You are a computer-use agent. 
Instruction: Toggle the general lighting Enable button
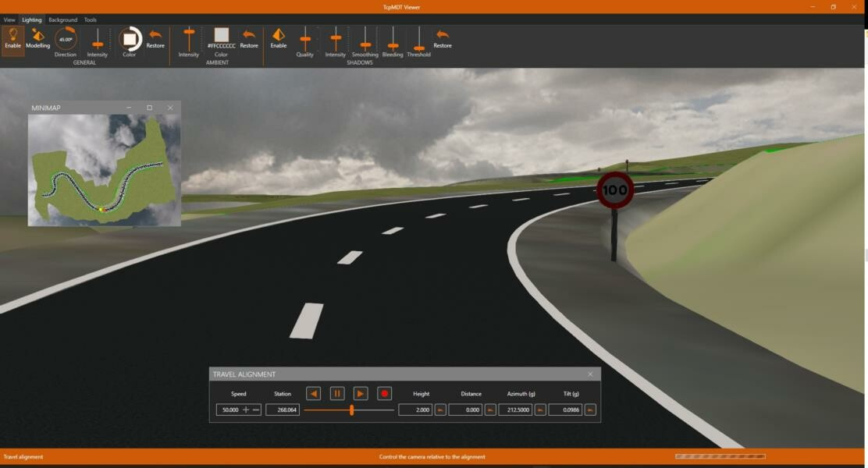click(13, 38)
